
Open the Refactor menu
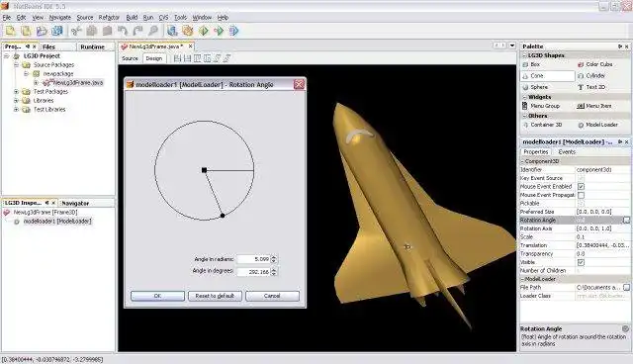pyautogui.click(x=109, y=18)
